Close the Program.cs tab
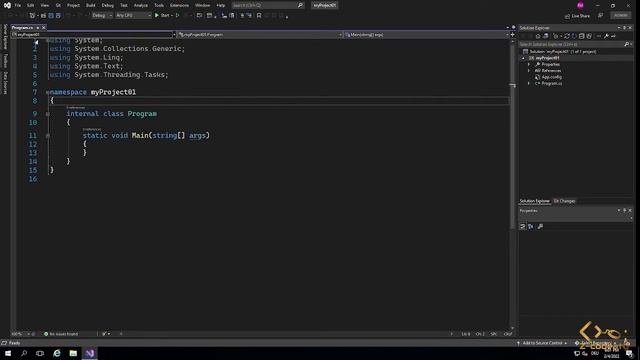Viewport: 640px width, 360px height. pos(44,28)
